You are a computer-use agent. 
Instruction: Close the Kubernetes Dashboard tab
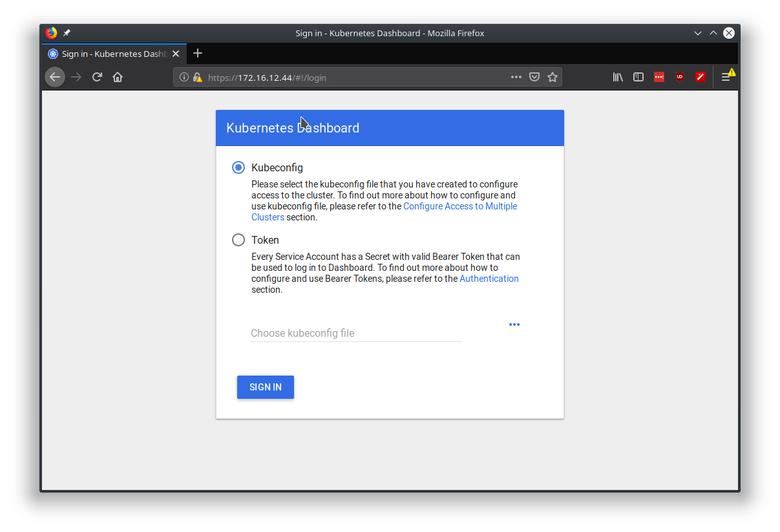pyautogui.click(x=176, y=54)
